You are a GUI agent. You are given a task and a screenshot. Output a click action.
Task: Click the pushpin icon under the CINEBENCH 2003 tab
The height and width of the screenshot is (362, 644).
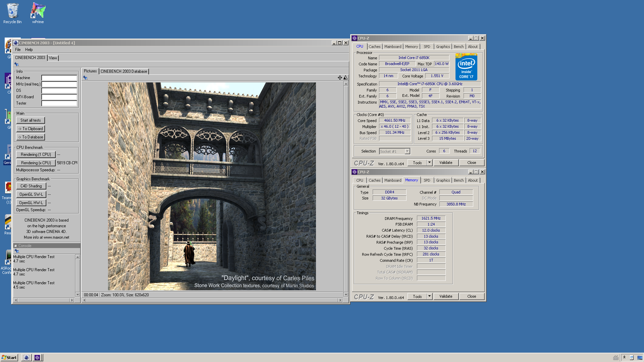pyautogui.click(x=16, y=64)
